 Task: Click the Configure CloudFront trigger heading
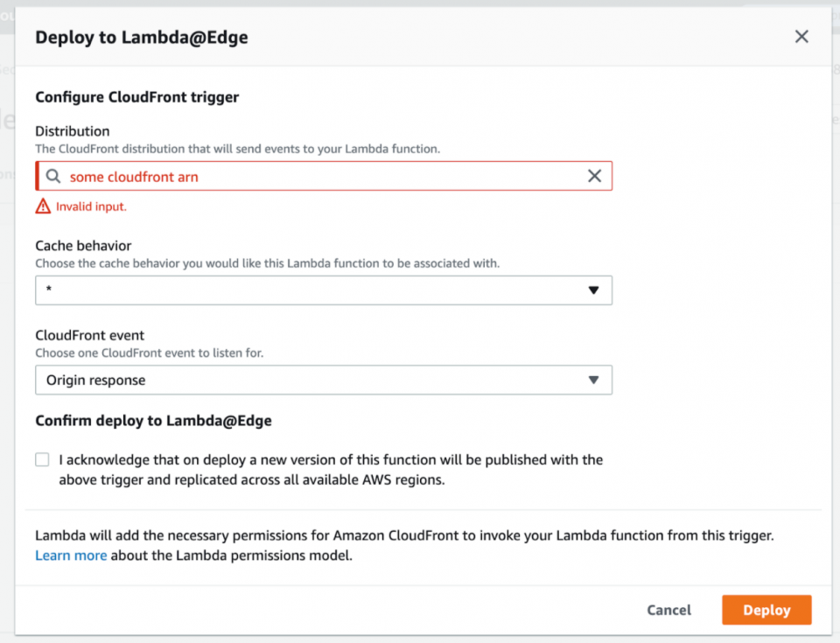137,97
